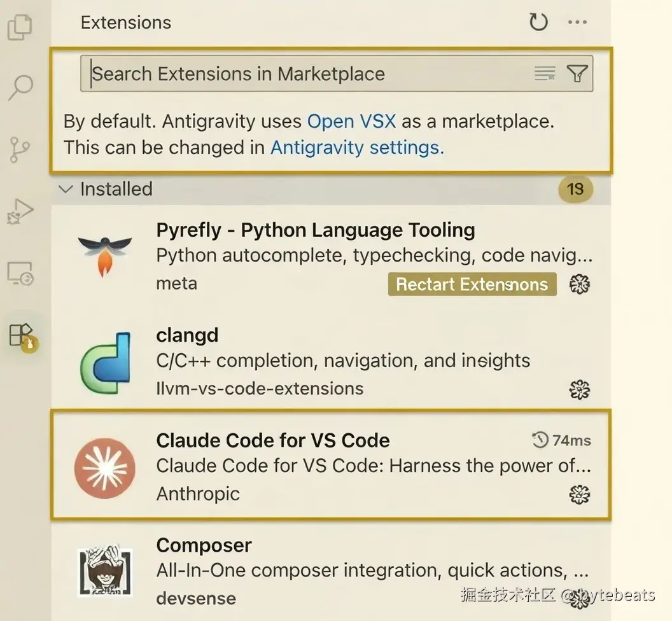This screenshot has height=621, width=672.
Task: Select the Extensions view icon
Action: [21, 335]
